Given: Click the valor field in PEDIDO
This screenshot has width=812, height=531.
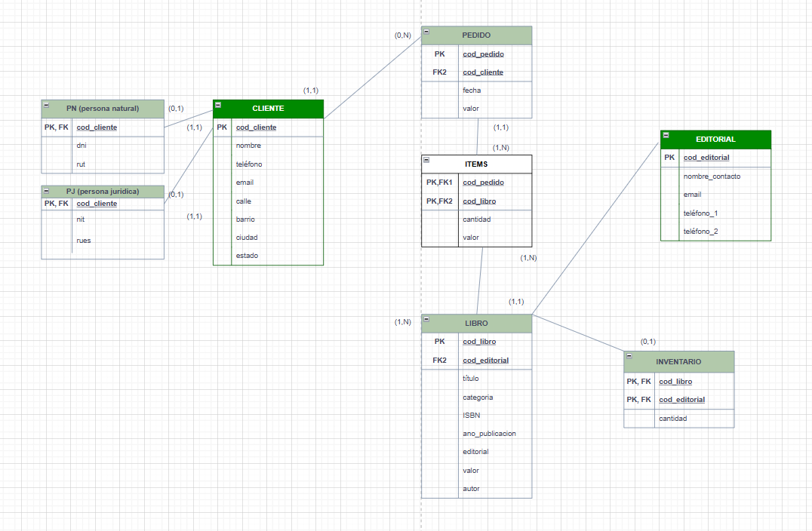Looking at the screenshot, I should click(x=471, y=109).
